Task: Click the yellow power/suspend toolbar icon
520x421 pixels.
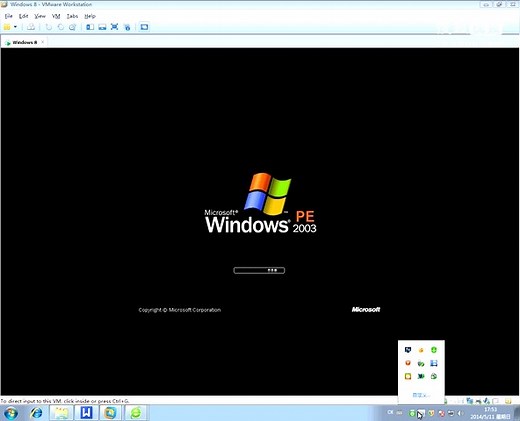Action: [x=7, y=27]
